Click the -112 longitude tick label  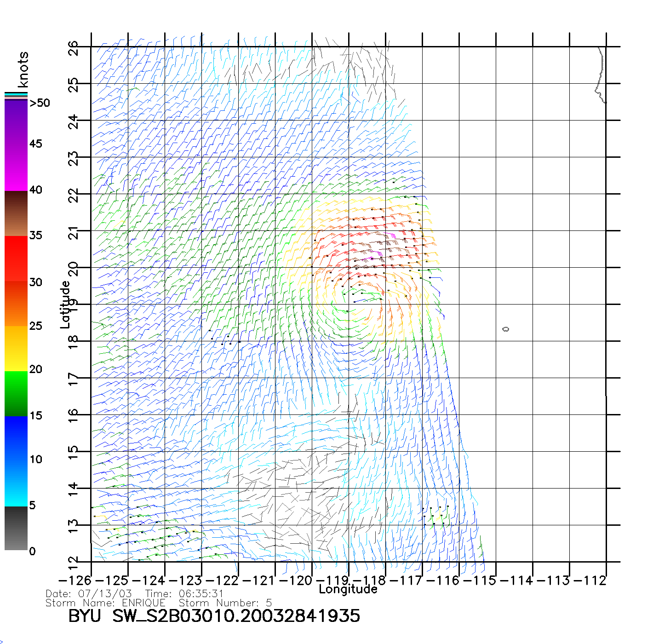[590, 581]
